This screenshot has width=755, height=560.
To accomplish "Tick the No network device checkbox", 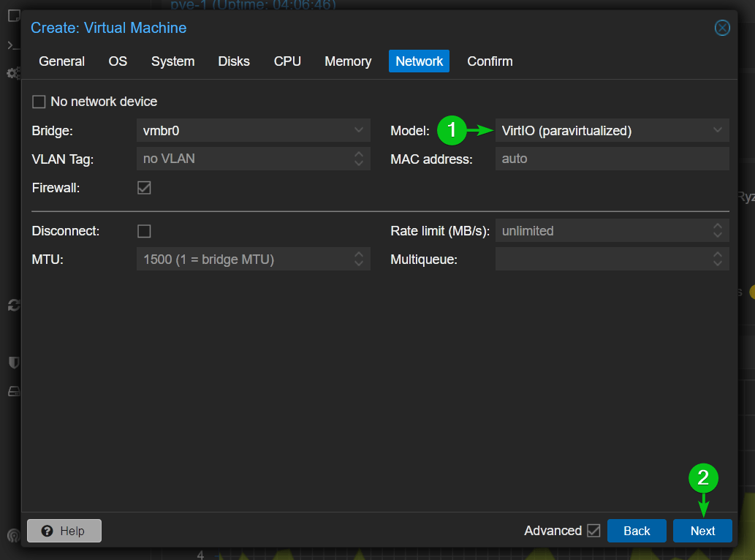I will pyautogui.click(x=39, y=102).
